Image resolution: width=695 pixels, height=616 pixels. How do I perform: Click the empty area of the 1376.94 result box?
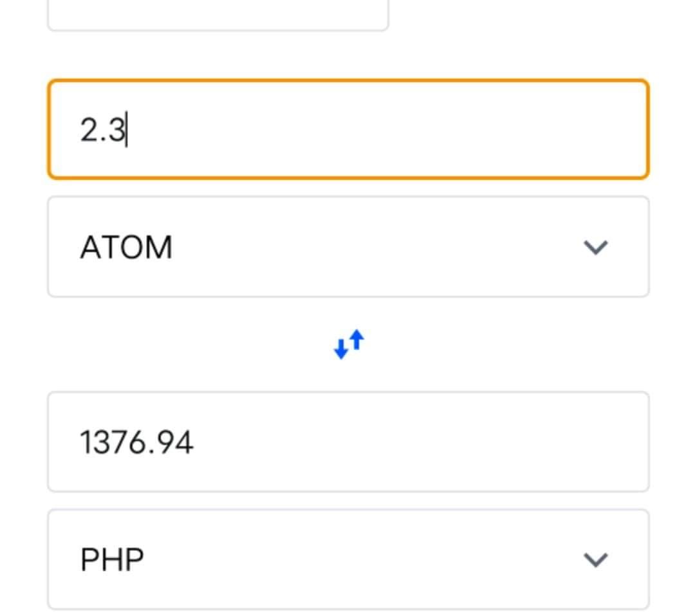pyautogui.click(x=416, y=442)
